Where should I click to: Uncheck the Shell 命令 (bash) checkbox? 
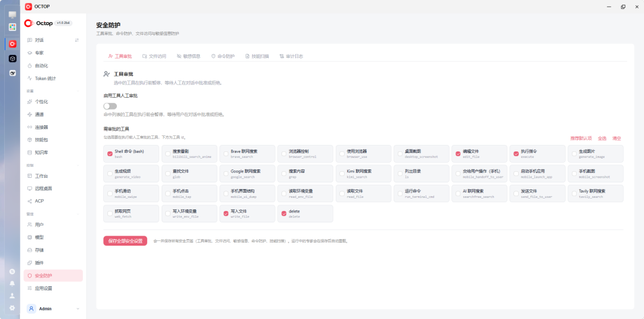tap(110, 154)
